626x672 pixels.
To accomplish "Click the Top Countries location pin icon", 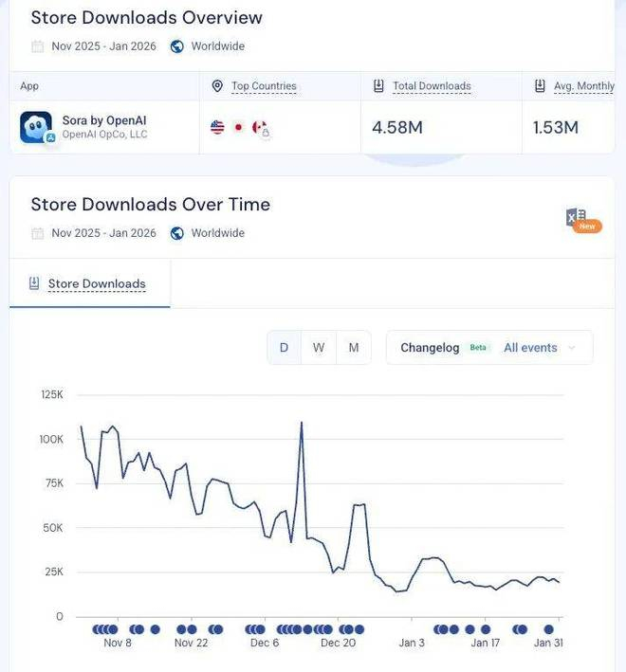I will point(217,86).
